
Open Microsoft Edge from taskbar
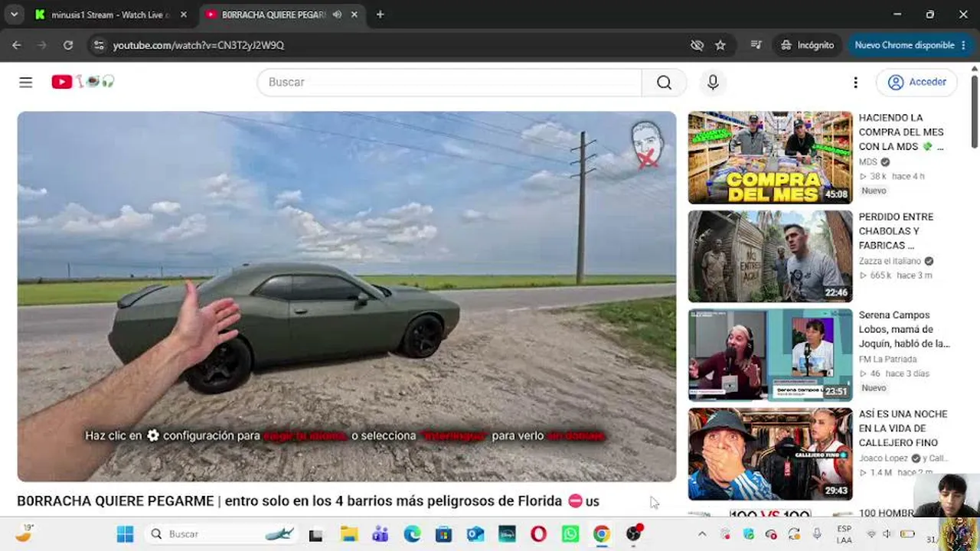(x=412, y=534)
